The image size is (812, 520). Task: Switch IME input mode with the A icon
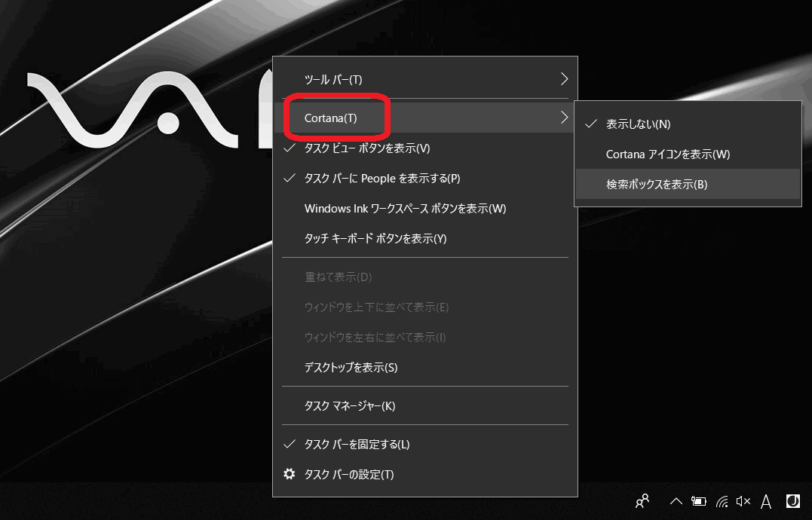pos(766,501)
